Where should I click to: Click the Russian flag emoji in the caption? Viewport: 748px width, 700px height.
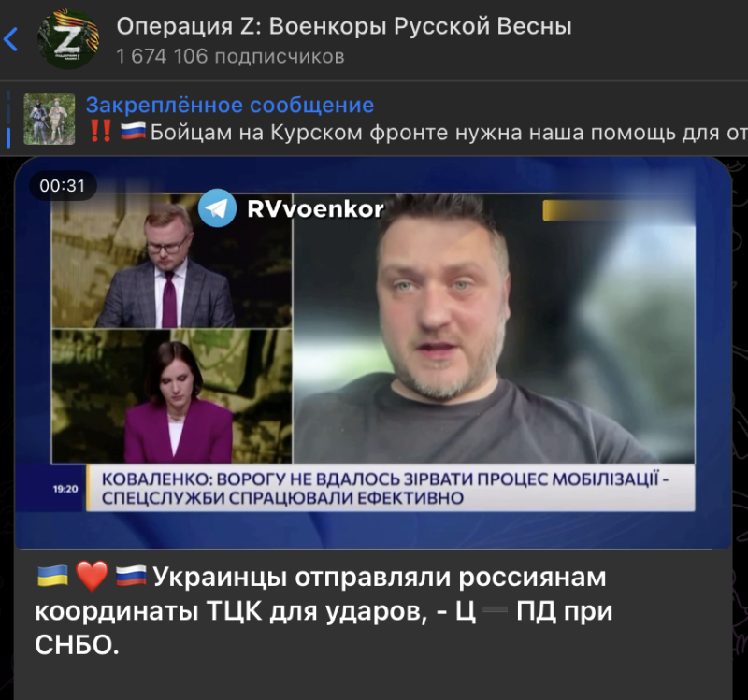131,576
